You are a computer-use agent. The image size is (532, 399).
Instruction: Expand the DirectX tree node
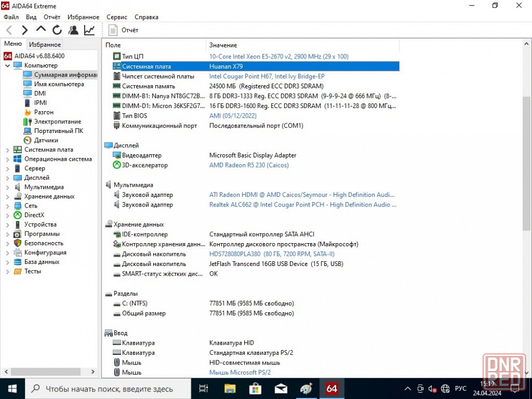point(7,215)
